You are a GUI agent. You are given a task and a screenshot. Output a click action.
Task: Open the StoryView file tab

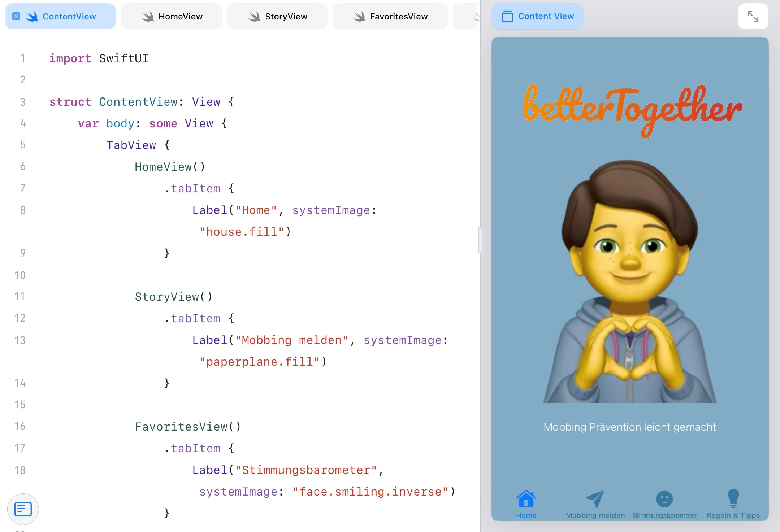pyautogui.click(x=277, y=16)
